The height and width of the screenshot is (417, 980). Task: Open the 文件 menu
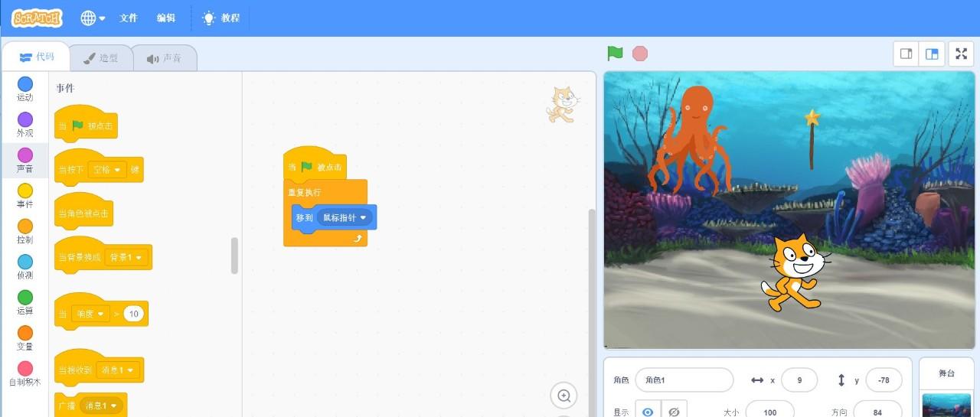pos(128,18)
